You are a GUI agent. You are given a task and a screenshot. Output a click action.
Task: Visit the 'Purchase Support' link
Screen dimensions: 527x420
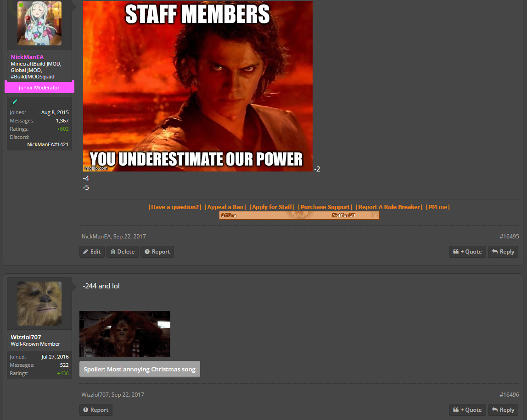325,207
